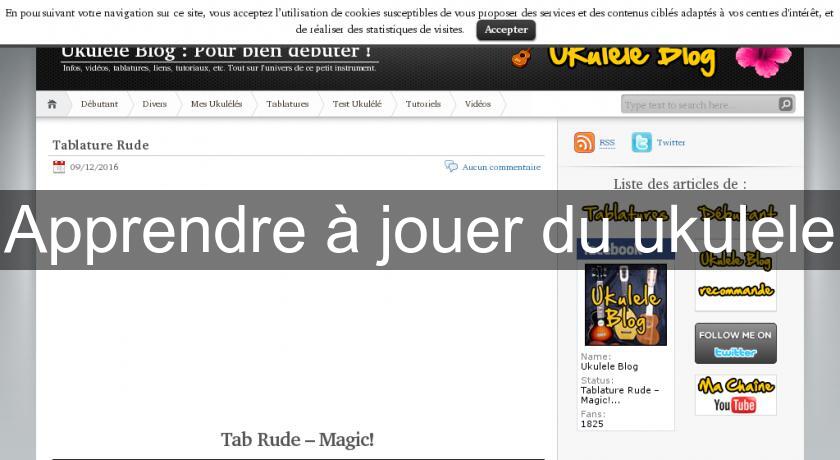Screen dimensions: 840x460
Task: Open the Tablatures menu item
Action: tap(287, 104)
